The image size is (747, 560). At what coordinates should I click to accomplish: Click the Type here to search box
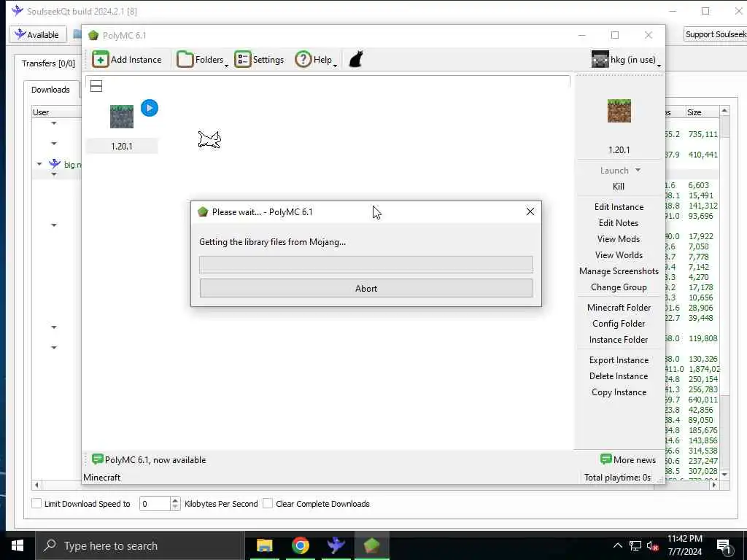[x=140, y=545]
